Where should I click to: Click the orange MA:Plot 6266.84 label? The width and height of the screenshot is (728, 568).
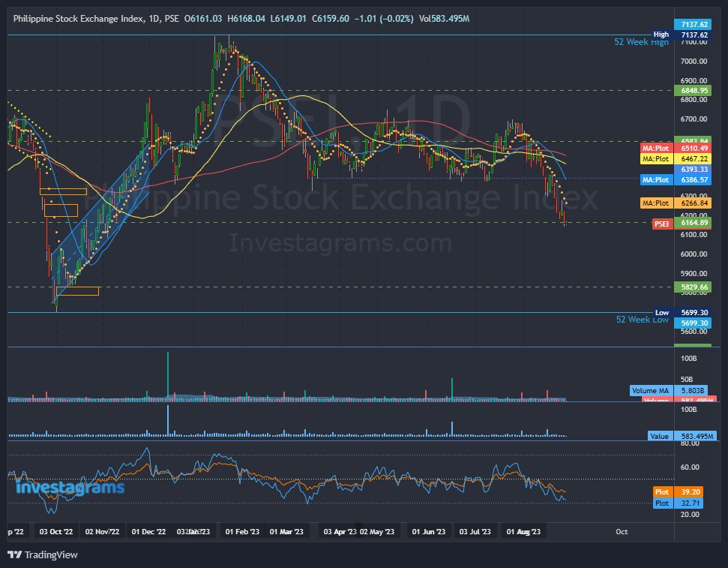point(676,203)
